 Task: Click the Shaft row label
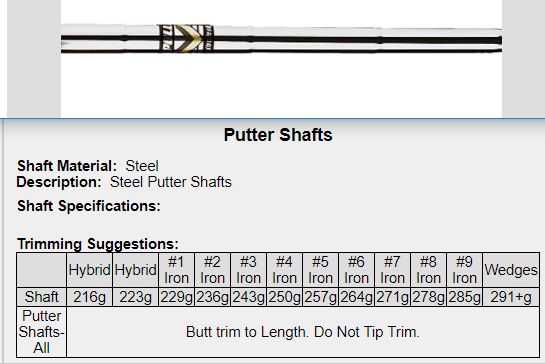point(41,297)
